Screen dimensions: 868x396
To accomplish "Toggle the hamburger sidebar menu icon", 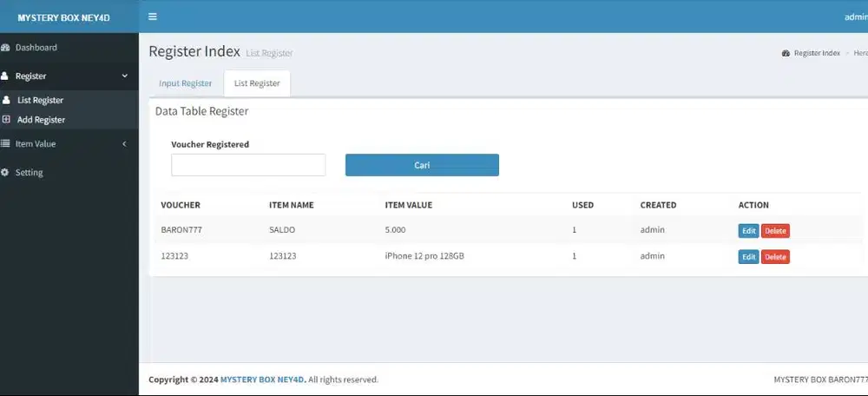I will click(153, 16).
